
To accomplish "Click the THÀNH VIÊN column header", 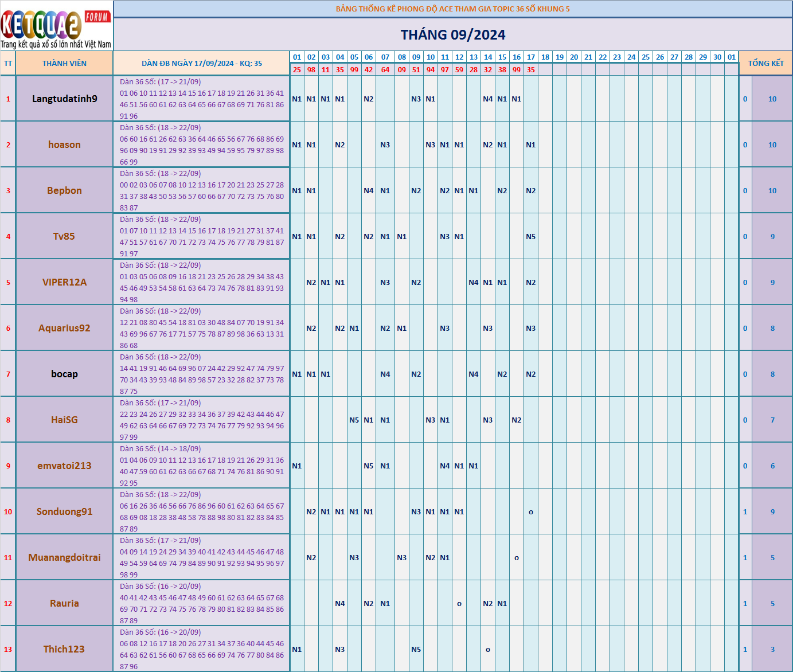I will point(64,64).
